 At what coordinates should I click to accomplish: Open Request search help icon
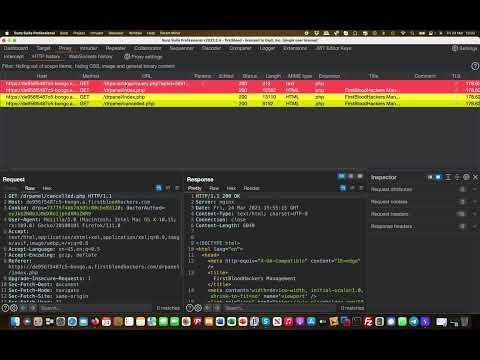5,308
